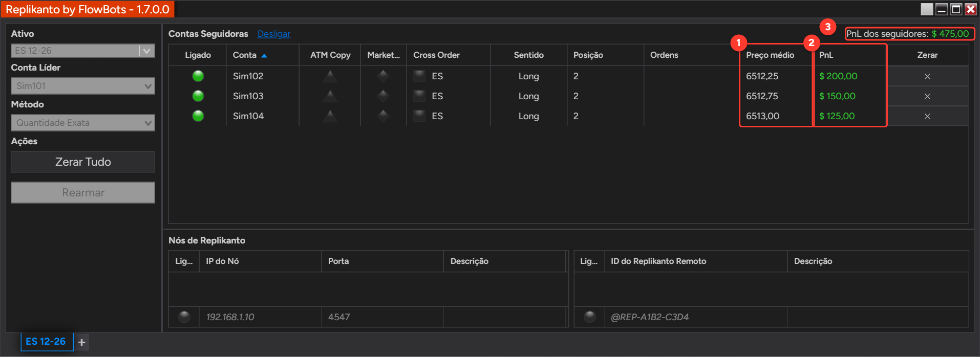The width and height of the screenshot is (980, 357).
Task: Click the average price 6512,75
Action: pos(762,96)
